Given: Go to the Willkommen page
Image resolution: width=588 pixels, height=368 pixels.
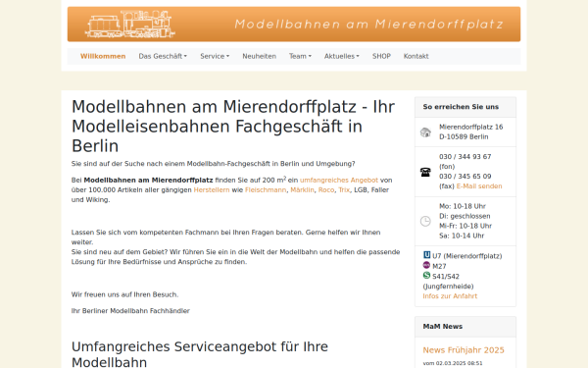Looking at the screenshot, I should click(x=103, y=56).
